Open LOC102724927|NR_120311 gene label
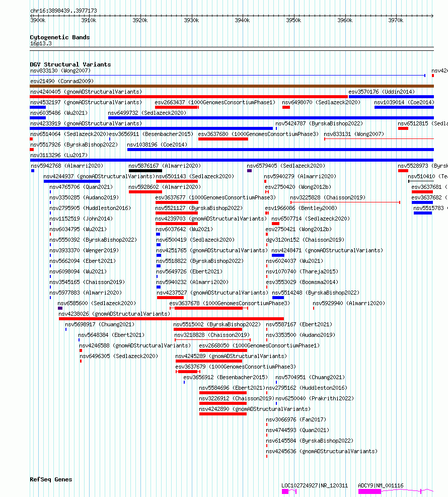Viewport: 448px width, 497px height. click(x=315, y=485)
